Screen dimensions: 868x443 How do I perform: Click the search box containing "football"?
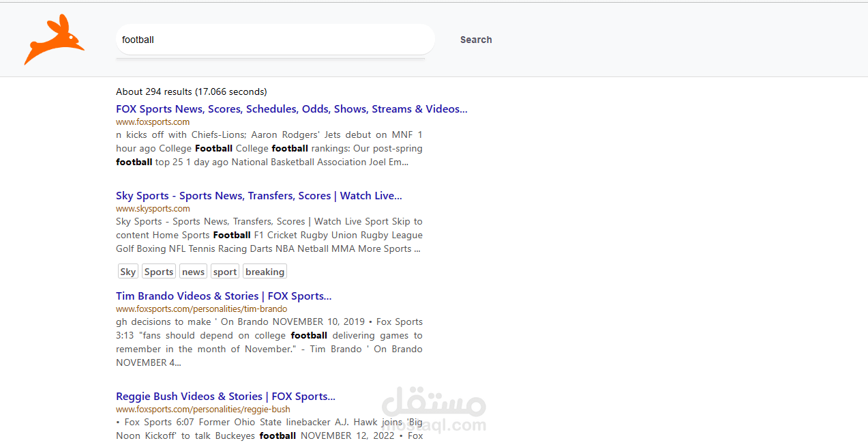tap(275, 40)
